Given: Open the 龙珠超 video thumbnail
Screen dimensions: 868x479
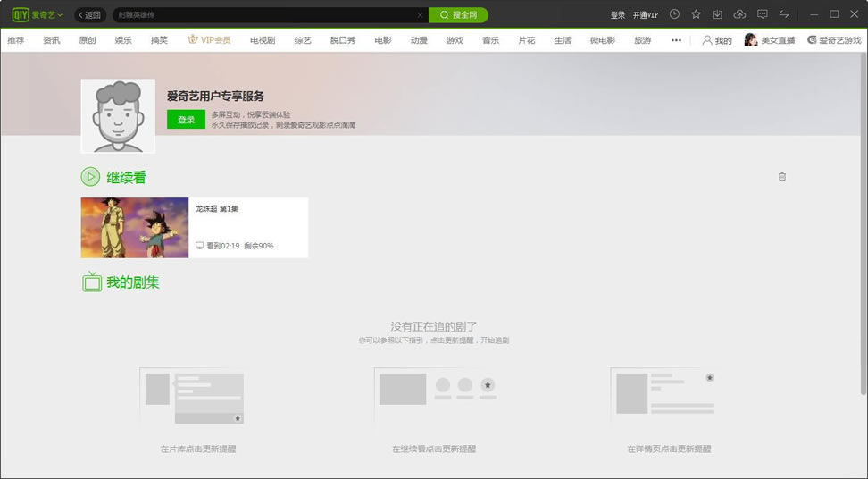Looking at the screenshot, I should [x=135, y=228].
